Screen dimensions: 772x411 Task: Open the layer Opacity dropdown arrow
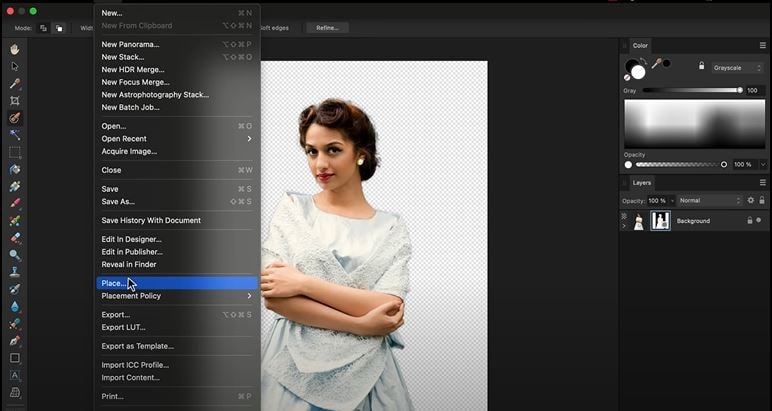(x=672, y=201)
